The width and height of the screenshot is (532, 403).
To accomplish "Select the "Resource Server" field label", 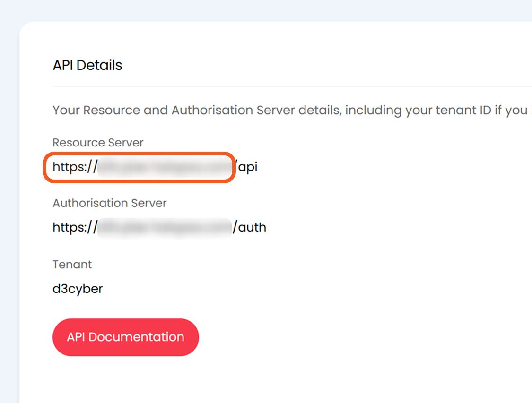I will [x=98, y=142].
